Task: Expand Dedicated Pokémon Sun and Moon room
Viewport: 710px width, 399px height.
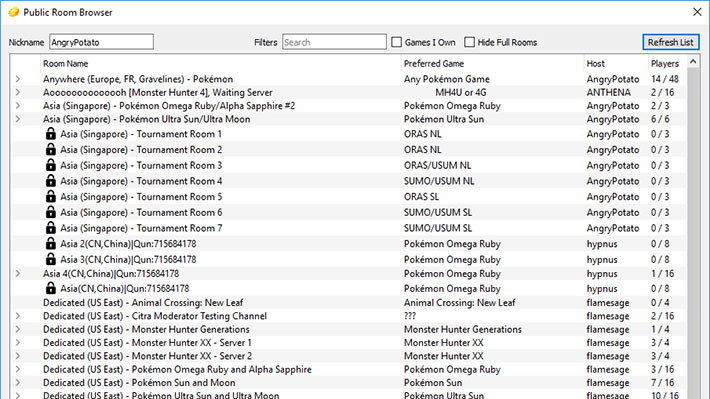Action: pyautogui.click(x=18, y=383)
